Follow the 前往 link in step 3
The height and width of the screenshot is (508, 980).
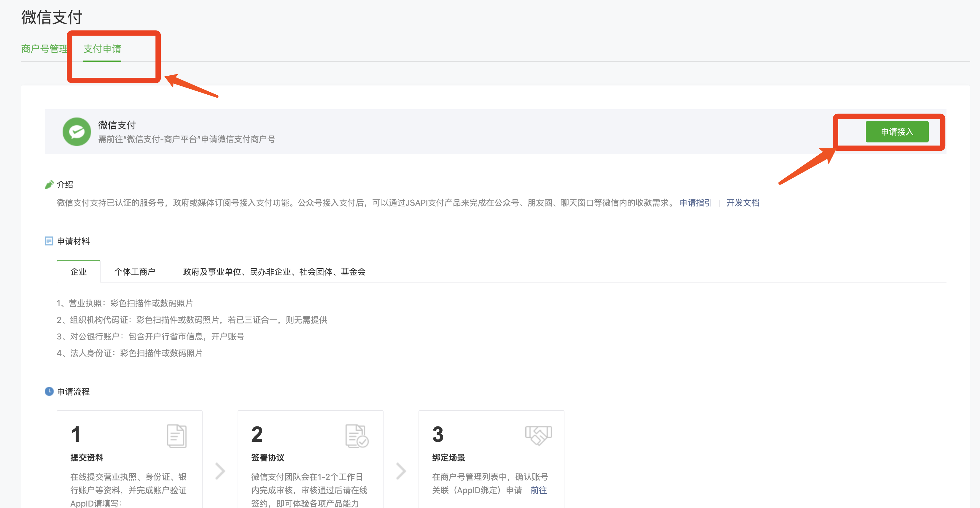pyautogui.click(x=539, y=490)
